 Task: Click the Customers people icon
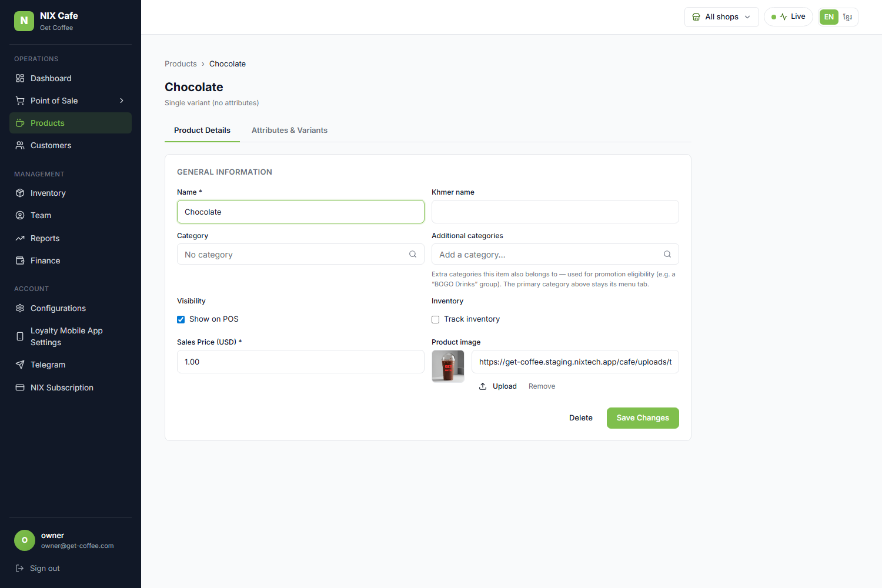tap(20, 145)
